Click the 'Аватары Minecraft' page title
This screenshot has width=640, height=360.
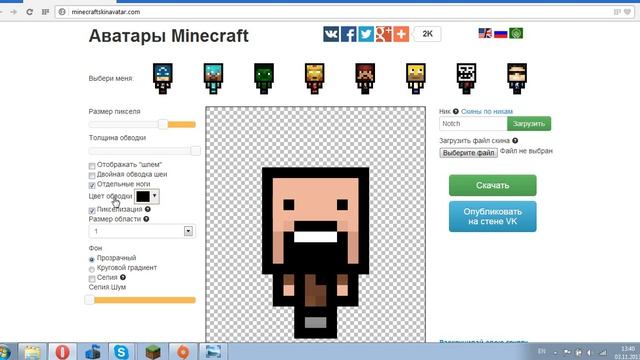tap(169, 36)
